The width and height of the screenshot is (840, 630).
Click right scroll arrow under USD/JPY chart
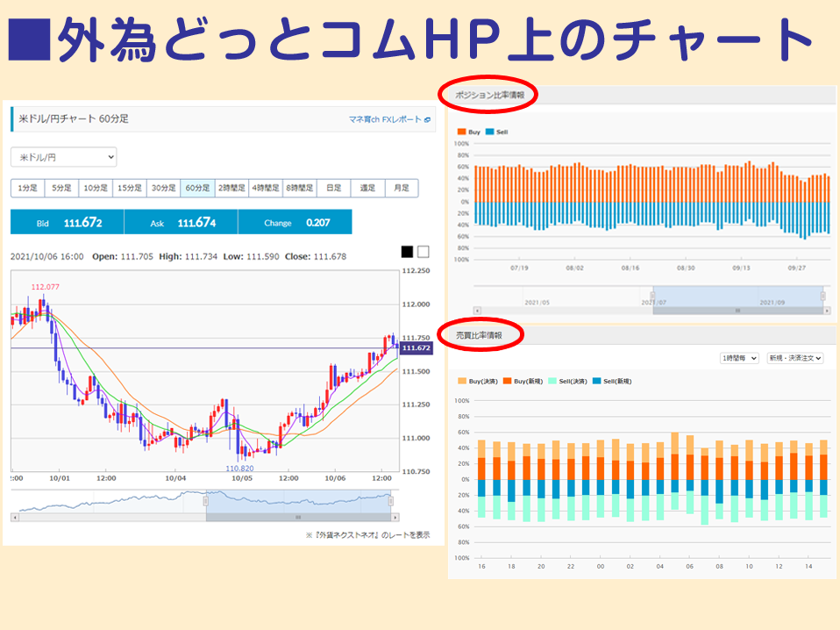(395, 518)
